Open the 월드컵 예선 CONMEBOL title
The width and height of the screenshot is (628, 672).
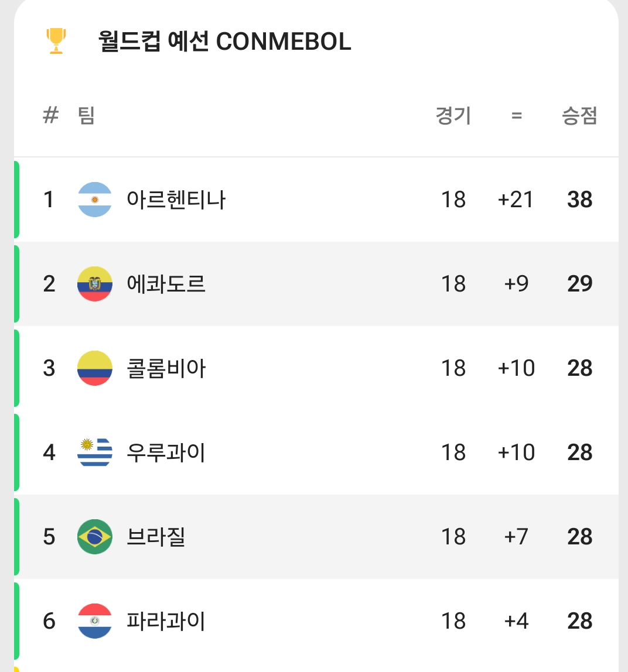pos(225,42)
